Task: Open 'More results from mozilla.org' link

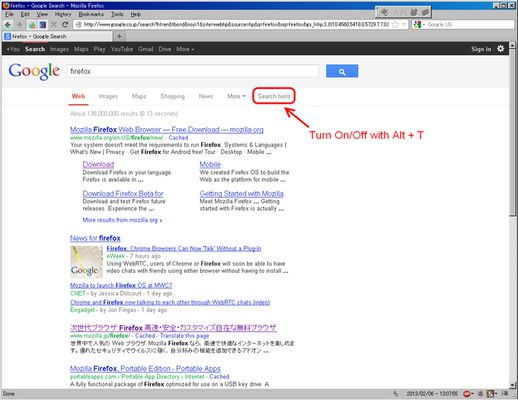Action: click(122, 220)
